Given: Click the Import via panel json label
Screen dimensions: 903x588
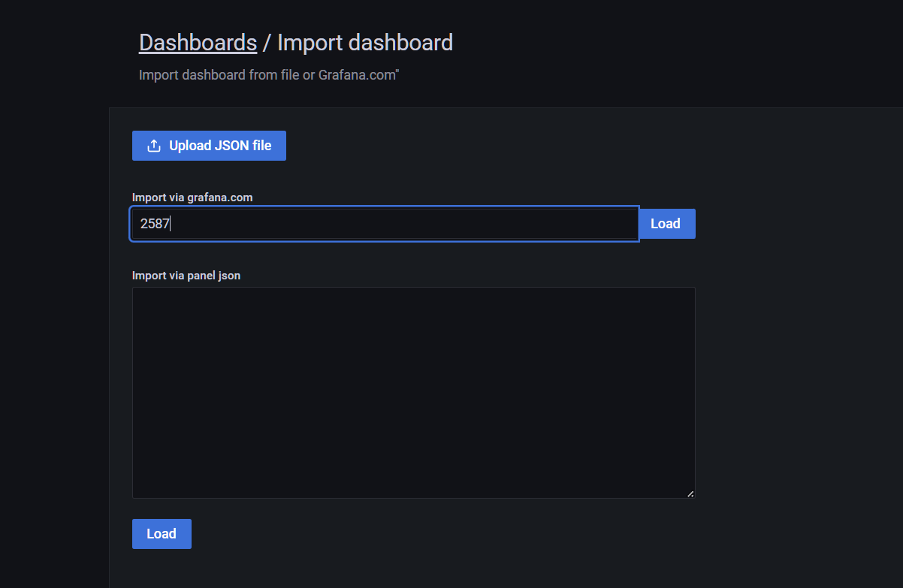Looking at the screenshot, I should tap(186, 275).
